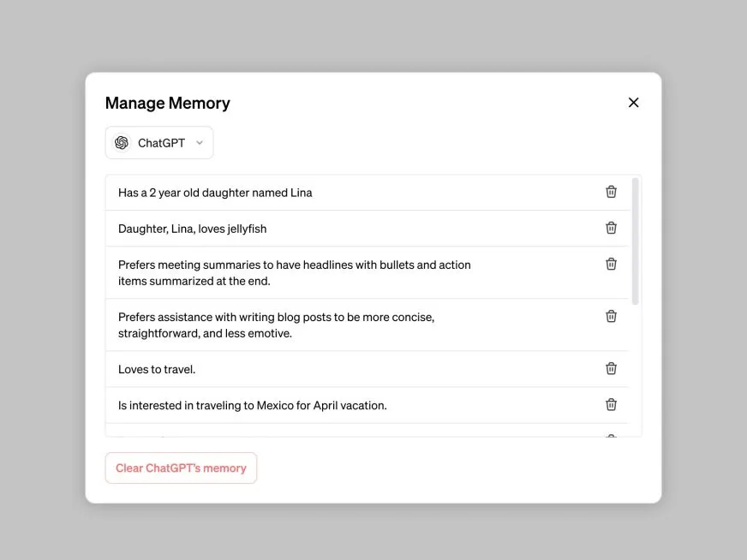Delete the "Lina, loves jellyfish" memory
This screenshot has width=747, height=560.
[x=611, y=228]
